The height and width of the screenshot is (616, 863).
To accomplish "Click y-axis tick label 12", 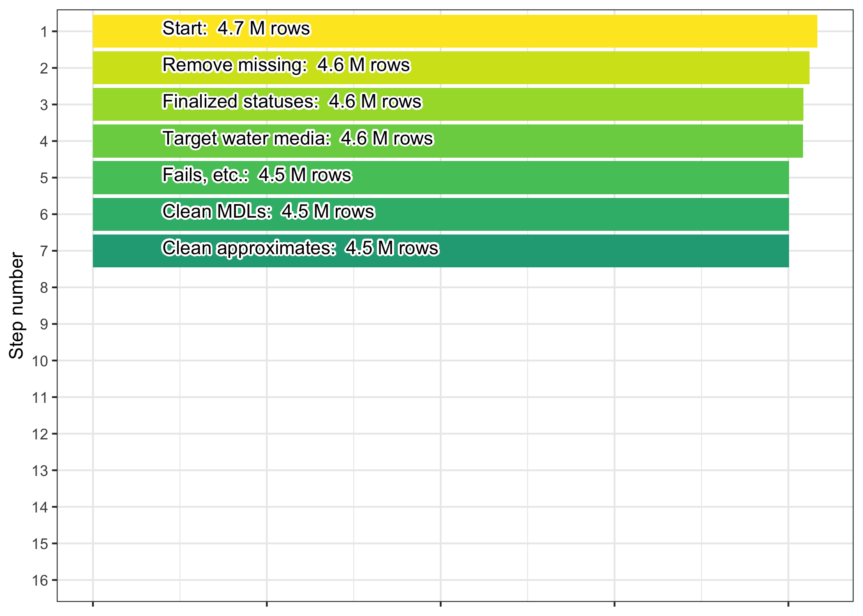I will point(40,434).
